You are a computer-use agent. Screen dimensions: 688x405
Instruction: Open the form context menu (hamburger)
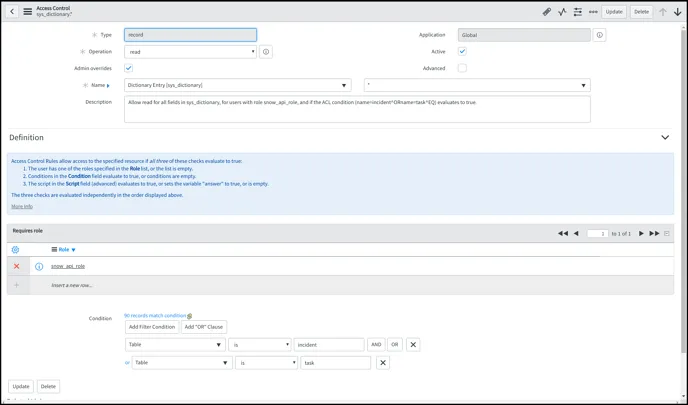pos(28,11)
